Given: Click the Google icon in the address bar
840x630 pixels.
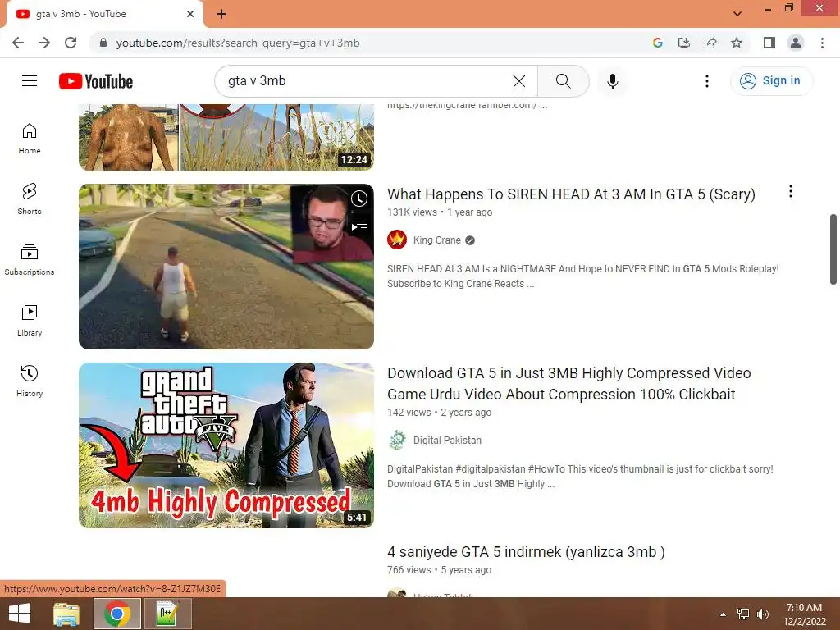Looking at the screenshot, I should (657, 43).
